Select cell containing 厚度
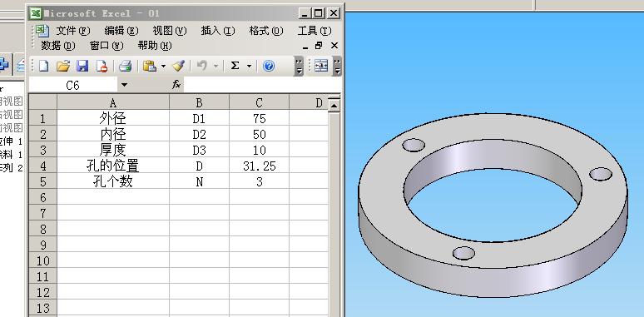The width and height of the screenshot is (644, 317). [113, 150]
